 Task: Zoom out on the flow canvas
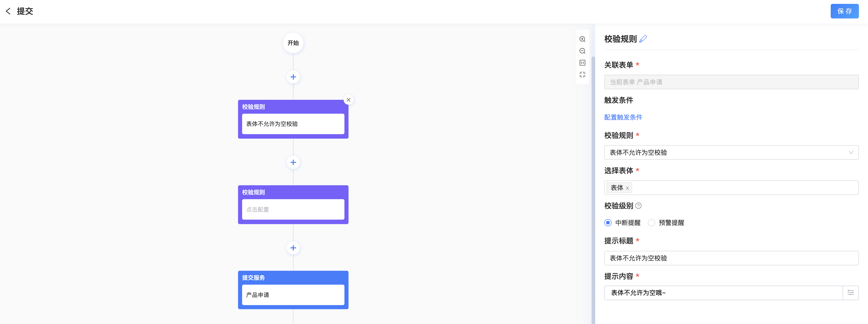582,51
